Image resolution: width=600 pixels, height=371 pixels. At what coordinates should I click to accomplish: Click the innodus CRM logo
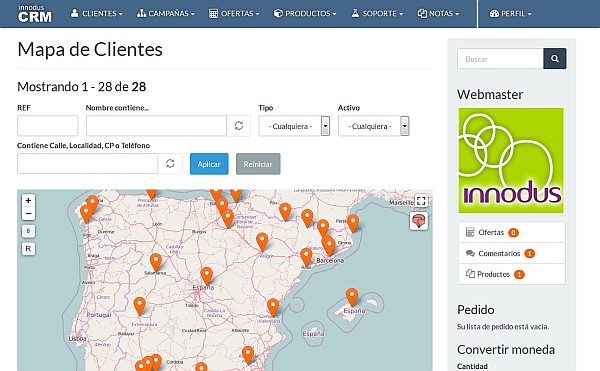[34, 14]
